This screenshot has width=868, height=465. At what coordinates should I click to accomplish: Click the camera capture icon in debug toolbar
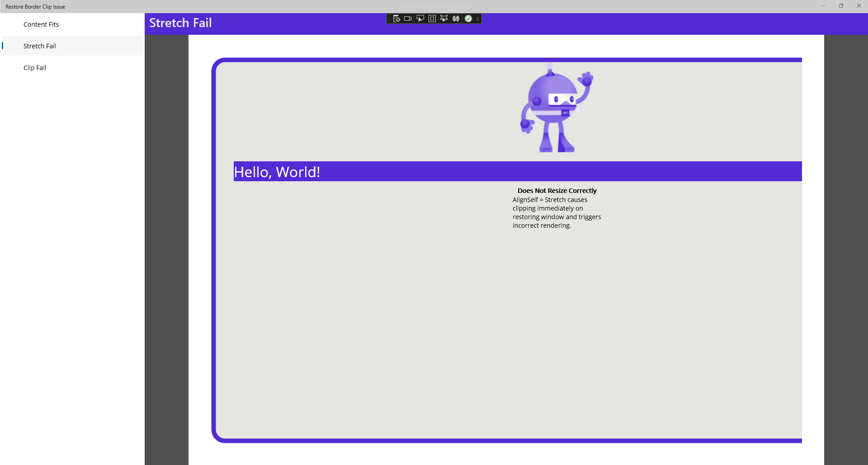[408, 19]
